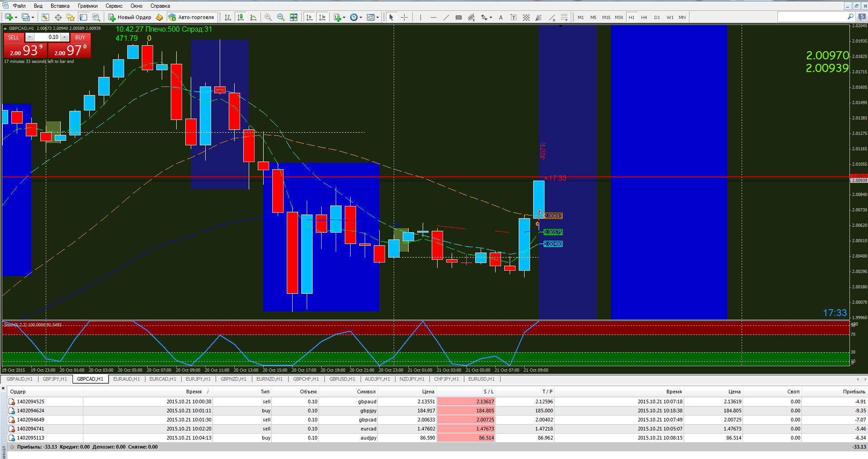Click the BUY one-click trade button

80,38
